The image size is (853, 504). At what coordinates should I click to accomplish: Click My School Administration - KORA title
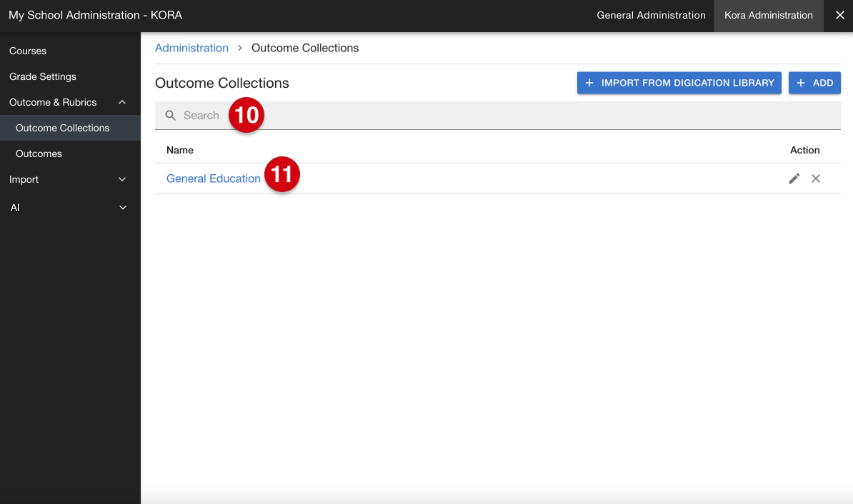[95, 15]
